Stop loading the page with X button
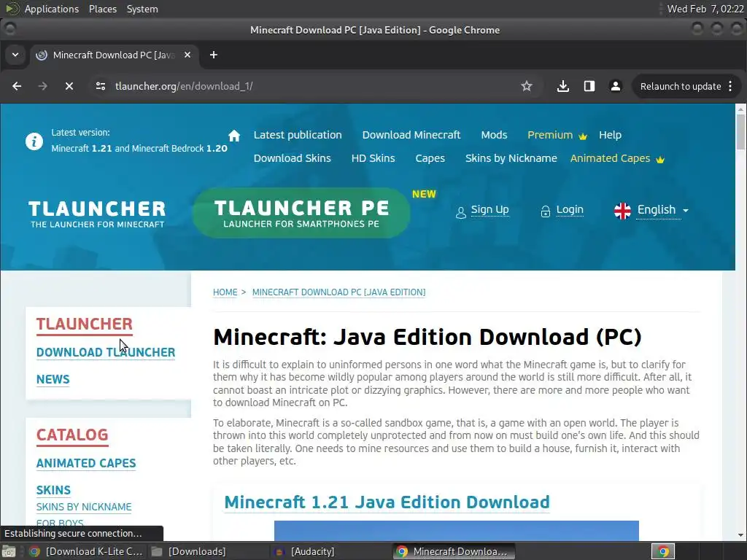The height and width of the screenshot is (560, 747). pyautogui.click(x=69, y=86)
